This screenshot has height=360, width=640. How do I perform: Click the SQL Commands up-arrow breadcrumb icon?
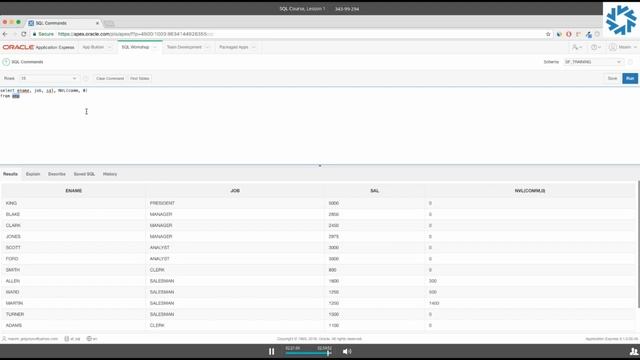pos(6,62)
